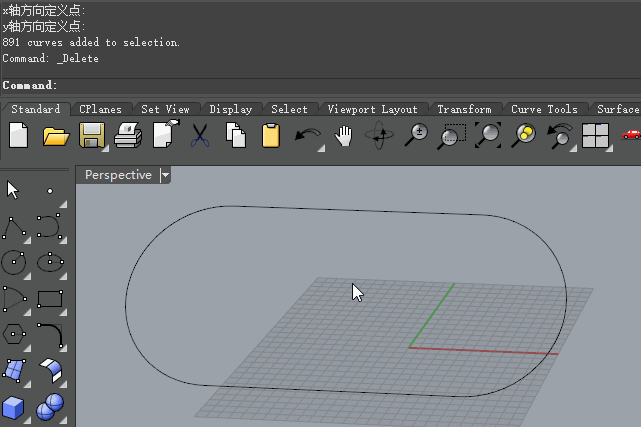Select the Box solid tool
The height and width of the screenshot is (427, 641).
pos(13,408)
